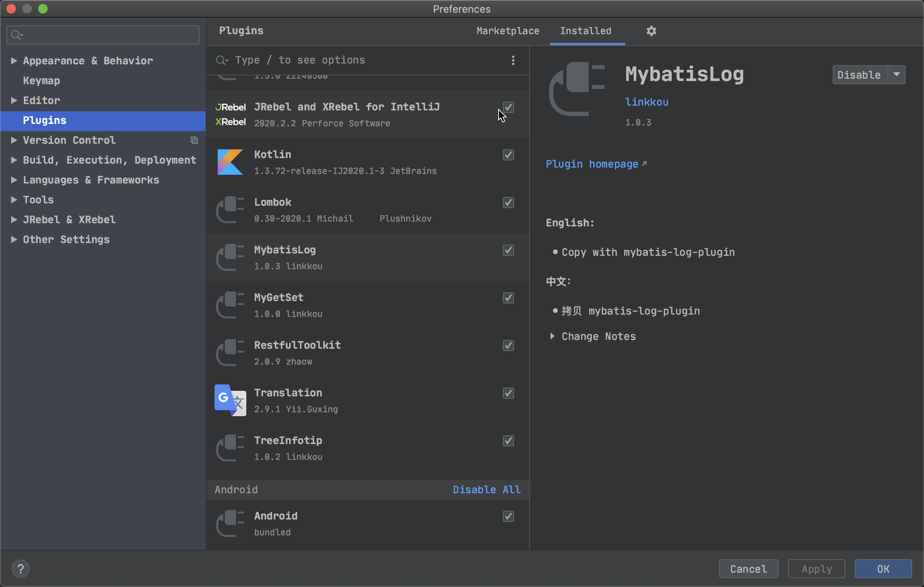Viewport: 924px width, 587px height.
Task: Click the XRebel icon below JRebel
Action: [230, 122]
